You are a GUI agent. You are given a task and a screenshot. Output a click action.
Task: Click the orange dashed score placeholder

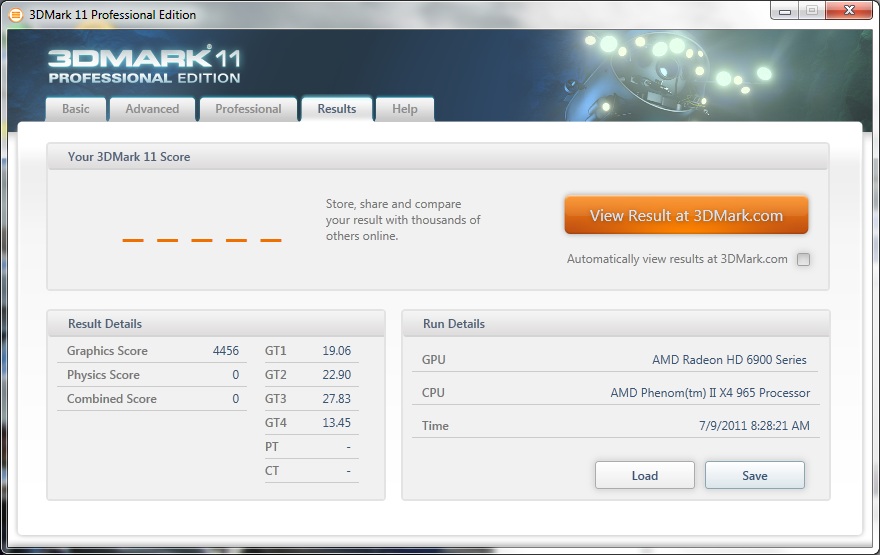coord(202,240)
